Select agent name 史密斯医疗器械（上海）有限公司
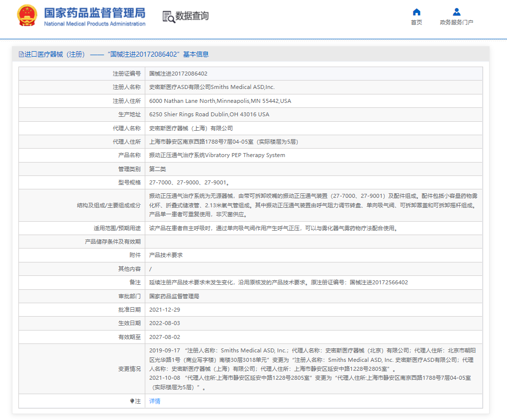This screenshot has height=420, width=507. tap(191, 128)
